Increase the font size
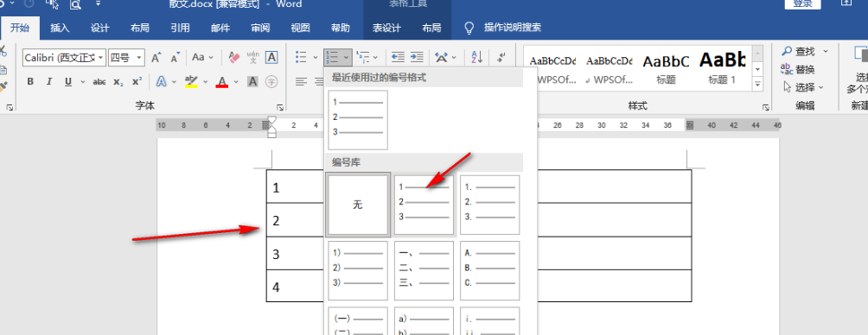Image resolution: width=868 pixels, height=335 pixels. click(x=156, y=57)
